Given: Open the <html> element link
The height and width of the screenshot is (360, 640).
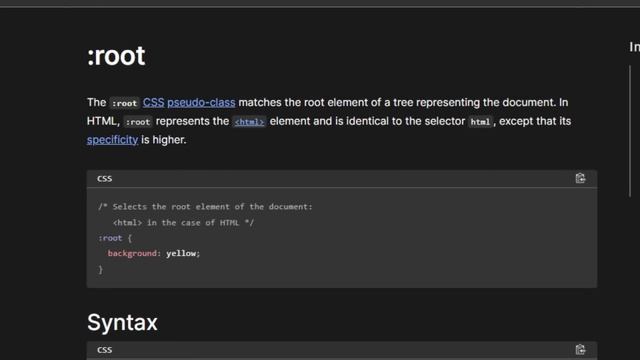Looking at the screenshot, I should click(x=249, y=122).
